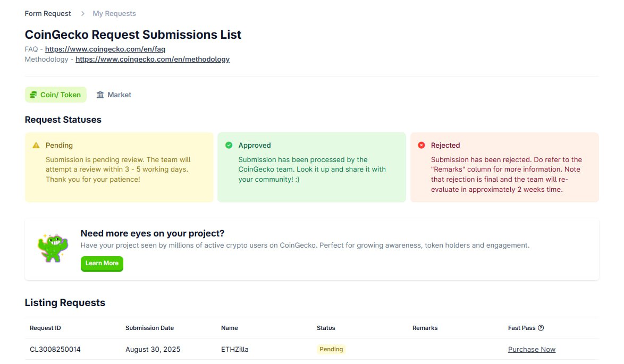
Task: Click the Remarks column header
Action: pyautogui.click(x=425, y=328)
